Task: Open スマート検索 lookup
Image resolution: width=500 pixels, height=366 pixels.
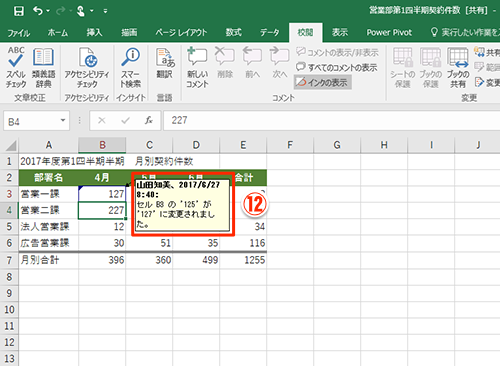Action: (131, 67)
